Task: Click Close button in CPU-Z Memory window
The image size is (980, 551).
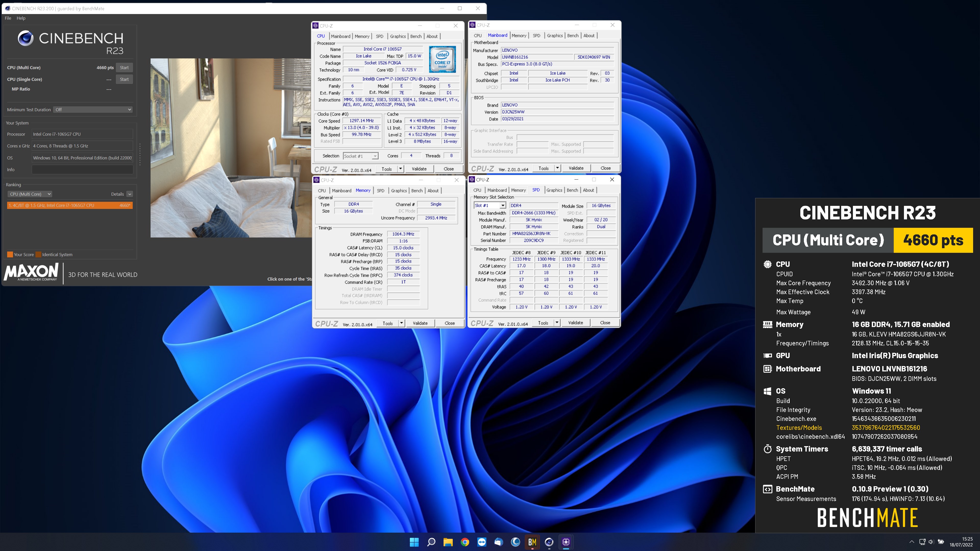Action: pyautogui.click(x=450, y=323)
